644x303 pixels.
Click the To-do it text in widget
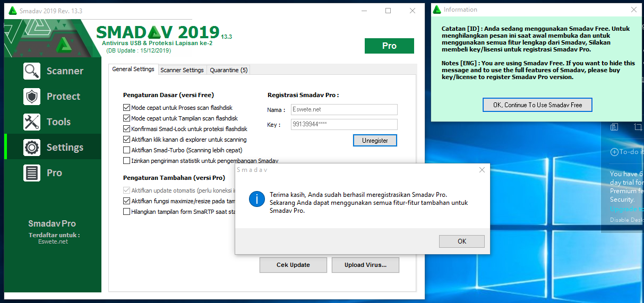click(631, 152)
